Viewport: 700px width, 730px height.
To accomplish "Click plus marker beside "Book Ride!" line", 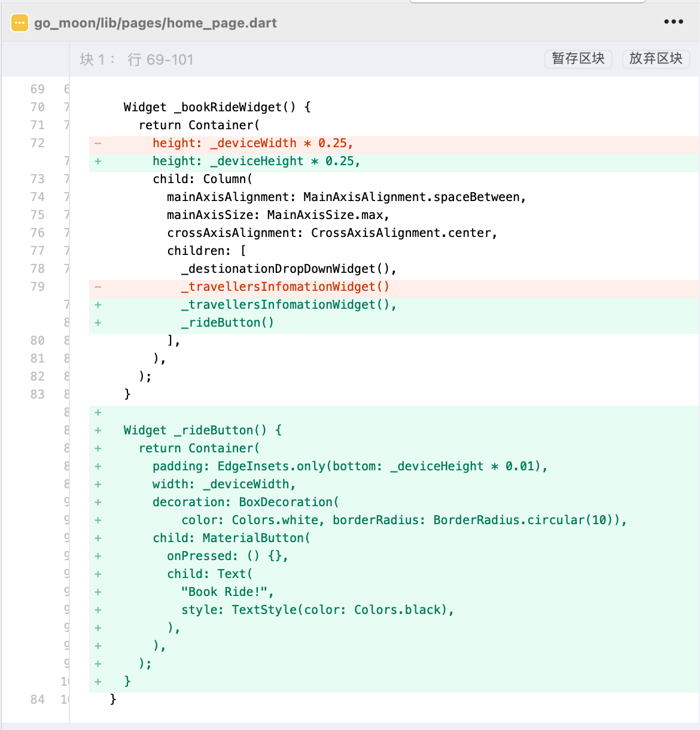I will click(98, 592).
